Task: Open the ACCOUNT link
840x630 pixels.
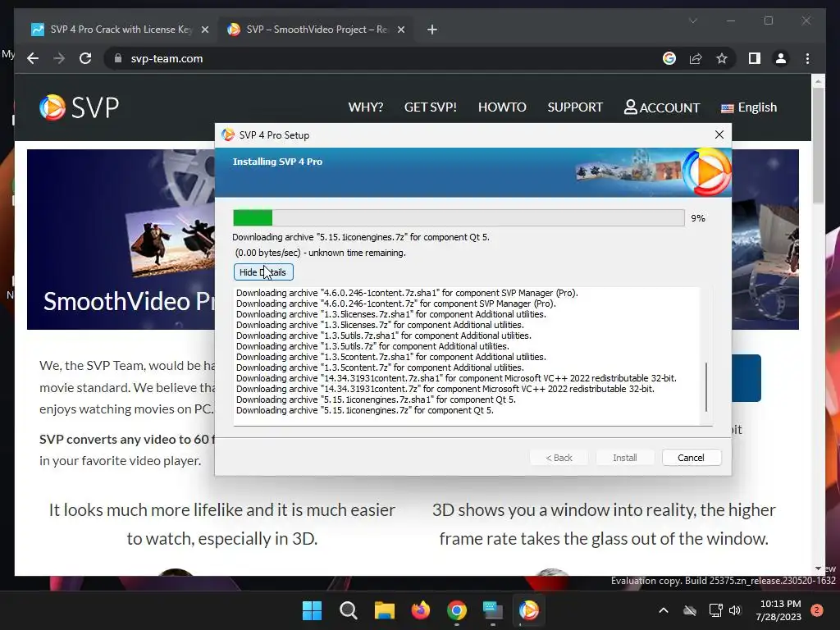Action: click(662, 107)
